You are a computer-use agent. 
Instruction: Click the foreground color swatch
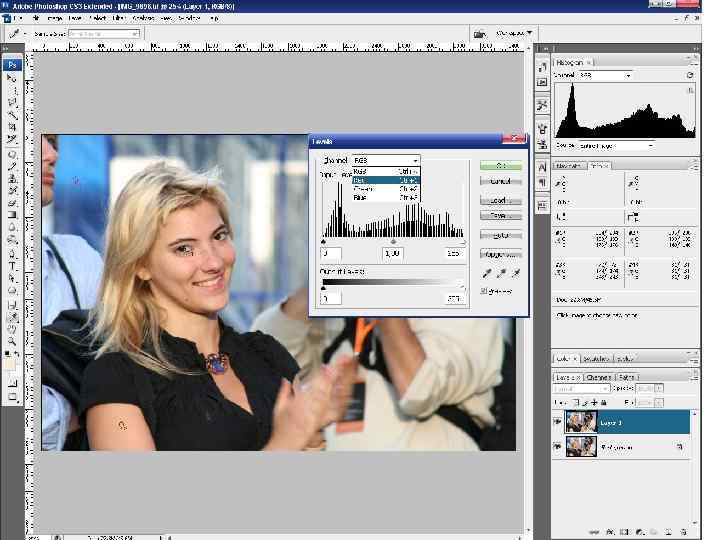point(9,364)
